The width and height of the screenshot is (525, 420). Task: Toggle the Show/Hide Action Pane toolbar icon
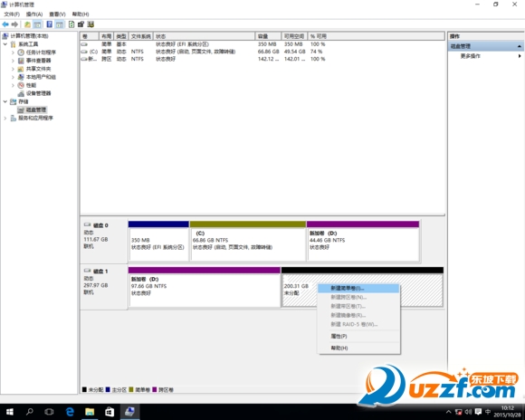[x=59, y=24]
